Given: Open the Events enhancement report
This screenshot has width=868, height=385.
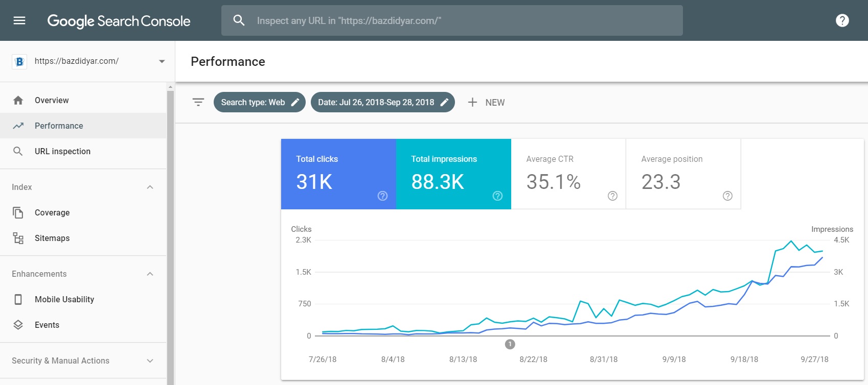Looking at the screenshot, I should point(83,325).
